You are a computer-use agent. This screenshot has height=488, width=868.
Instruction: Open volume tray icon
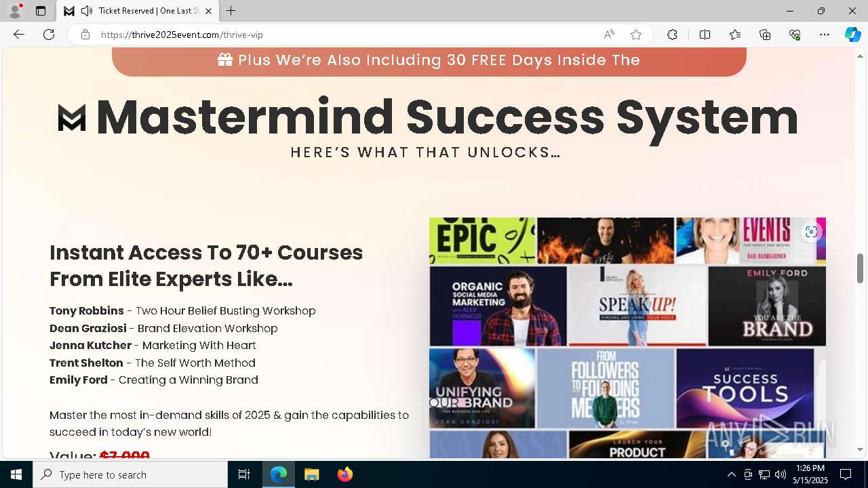click(x=781, y=474)
